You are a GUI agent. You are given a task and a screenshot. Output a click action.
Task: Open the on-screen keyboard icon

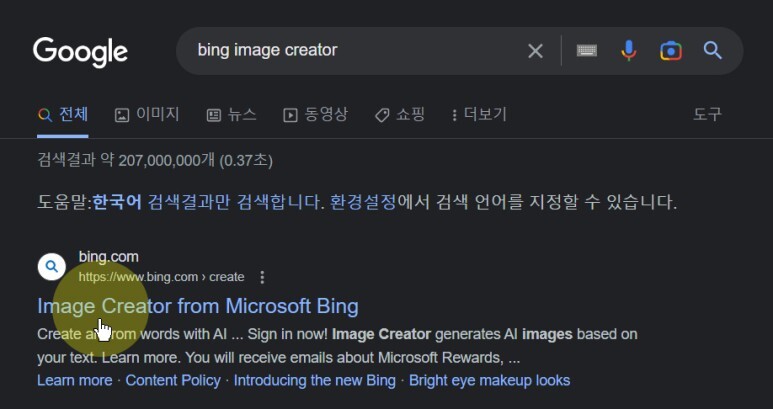[587, 50]
